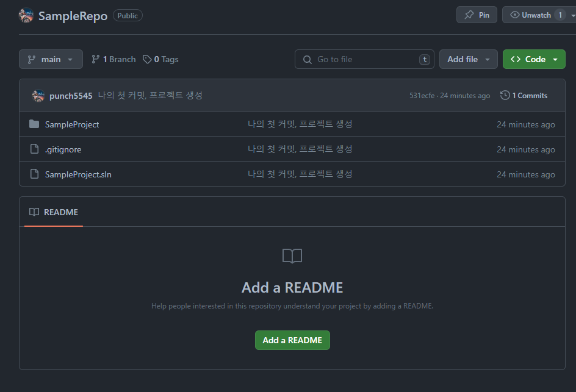Open the punch5545 author profile link
Image resolution: width=576 pixels, height=392 pixels.
coord(71,96)
